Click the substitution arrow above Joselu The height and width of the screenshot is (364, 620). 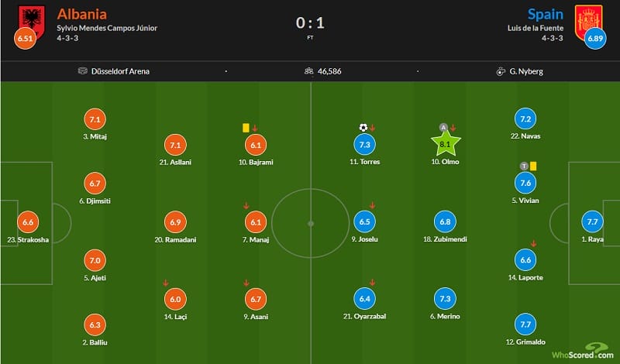click(x=373, y=205)
